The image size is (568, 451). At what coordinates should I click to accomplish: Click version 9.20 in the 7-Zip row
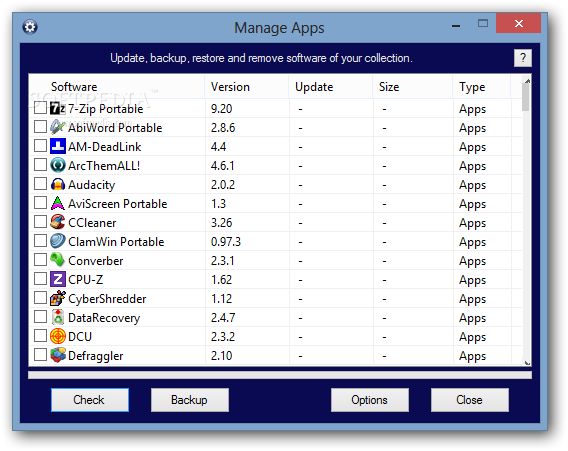(x=221, y=109)
